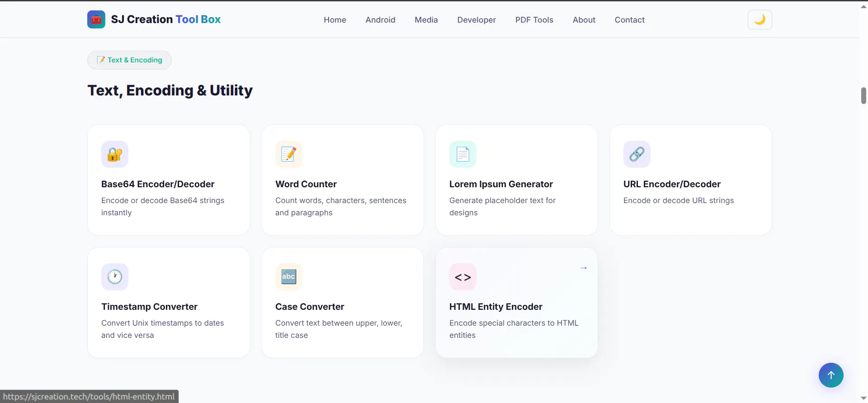Go to the PDF Tools page
868x403 pixels.
pos(534,20)
